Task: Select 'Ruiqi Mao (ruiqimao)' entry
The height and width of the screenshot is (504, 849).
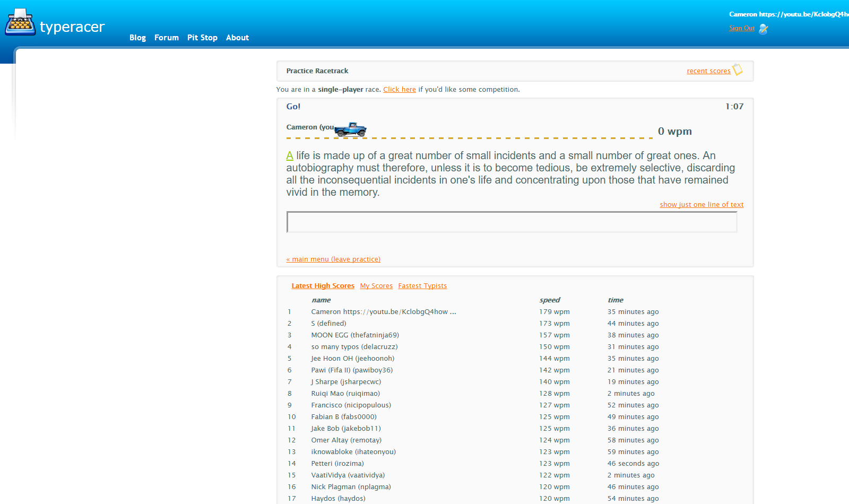Action: click(x=345, y=394)
